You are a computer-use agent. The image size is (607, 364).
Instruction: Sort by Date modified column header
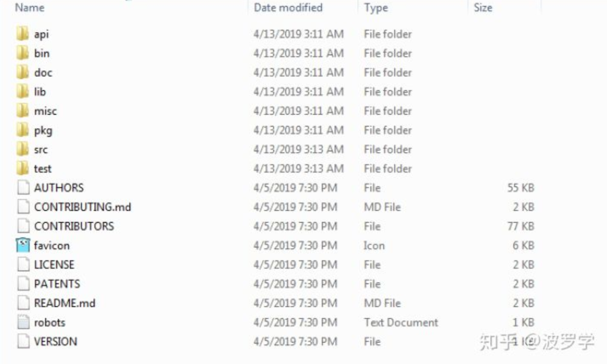tap(288, 8)
